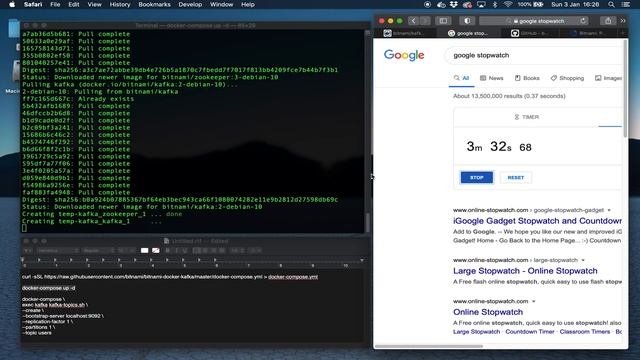Open the View menu
This screenshot has width=640, height=360.
tap(94, 4)
